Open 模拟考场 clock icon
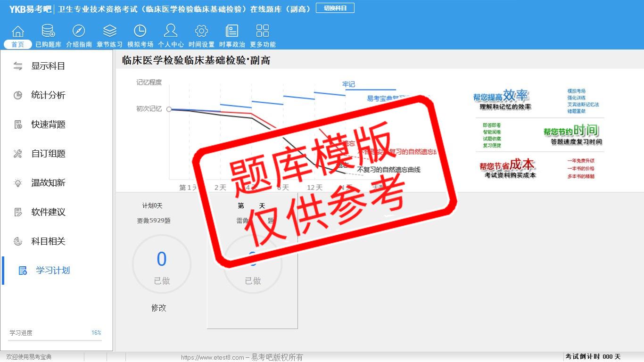The width and height of the screenshot is (644, 362). 140,32
